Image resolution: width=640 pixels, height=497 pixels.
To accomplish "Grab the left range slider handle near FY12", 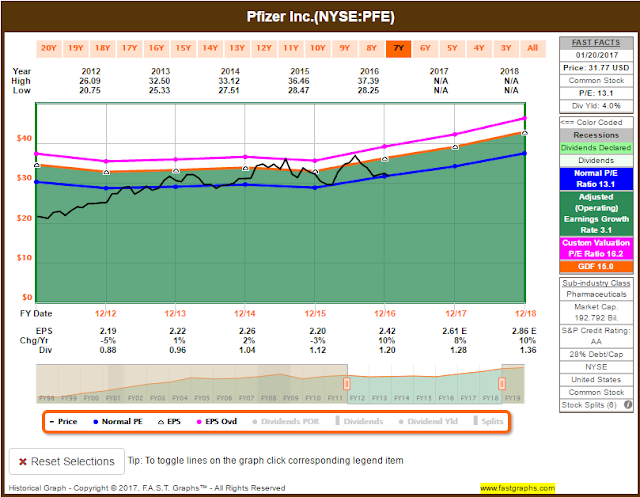I will 347,384.
